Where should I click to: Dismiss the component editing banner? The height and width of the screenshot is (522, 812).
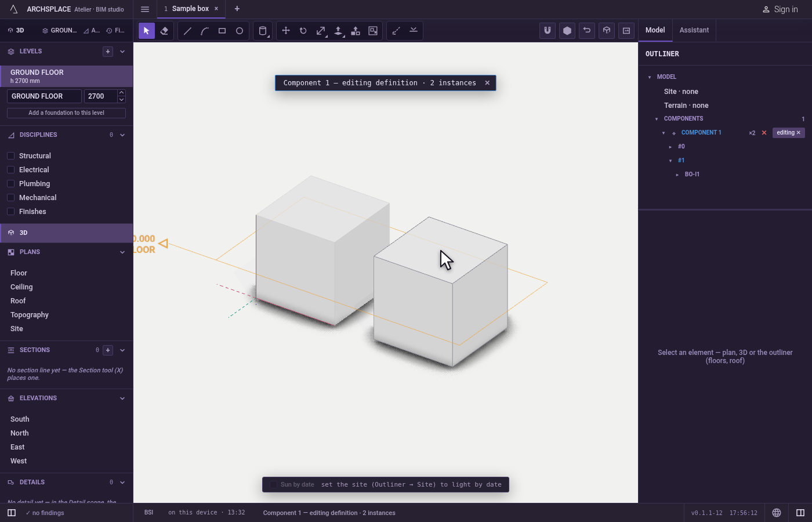[487, 83]
